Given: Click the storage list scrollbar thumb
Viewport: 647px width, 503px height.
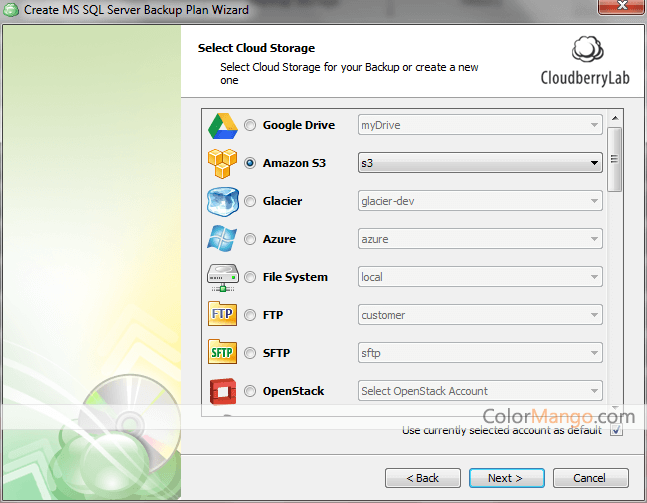Looking at the screenshot, I should click(x=614, y=159).
